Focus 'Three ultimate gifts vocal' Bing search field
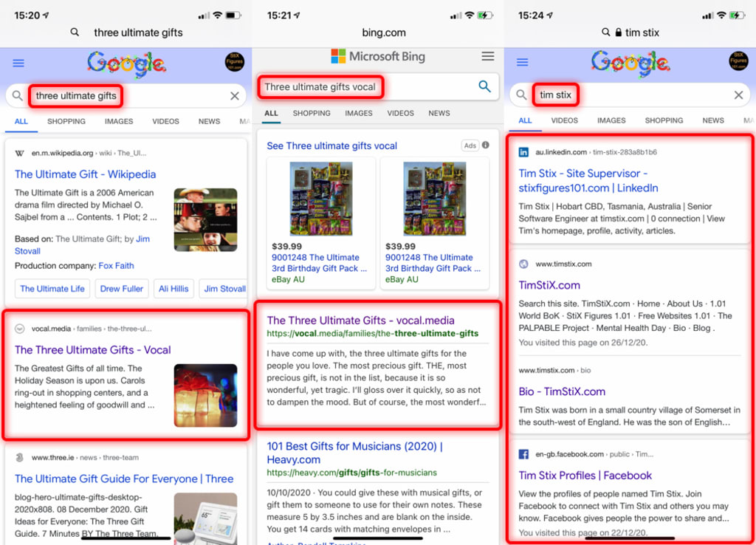The width and height of the screenshot is (756, 545). [x=378, y=87]
